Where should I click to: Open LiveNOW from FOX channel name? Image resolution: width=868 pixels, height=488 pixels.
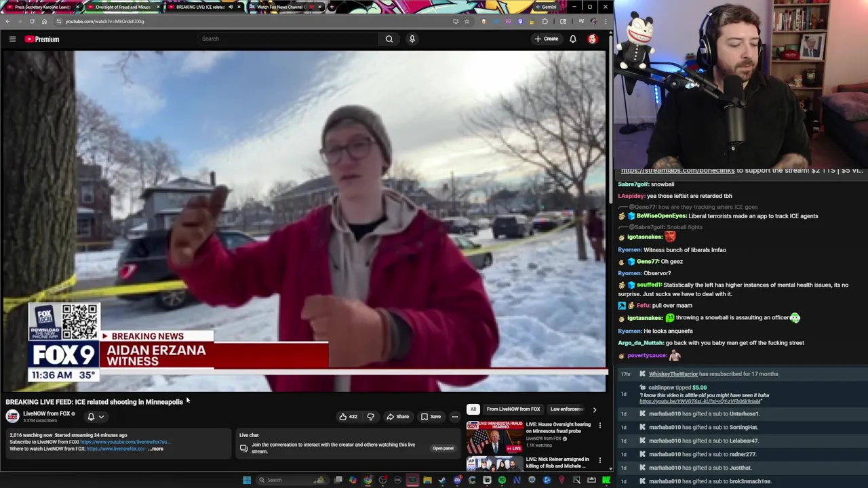point(47,413)
